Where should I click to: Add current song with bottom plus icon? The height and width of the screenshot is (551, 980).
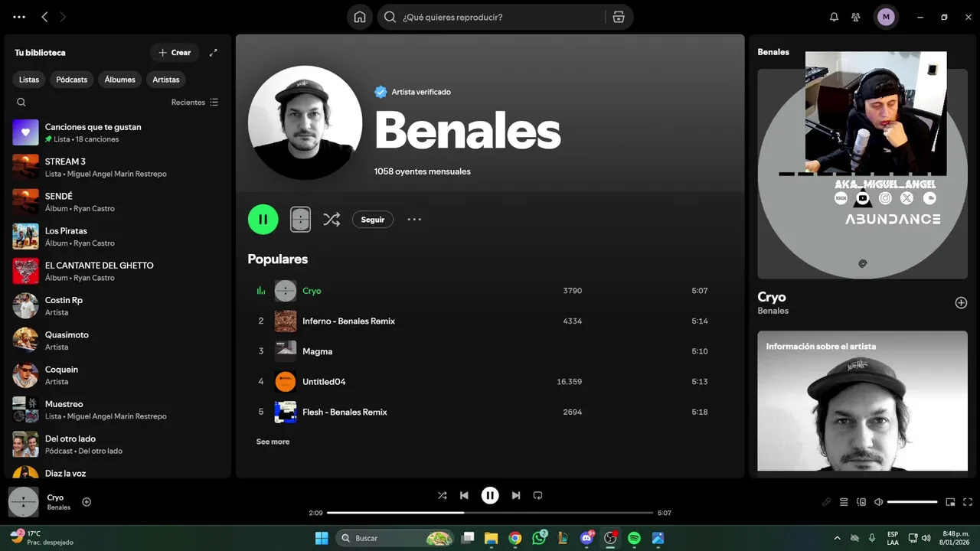[x=87, y=502]
